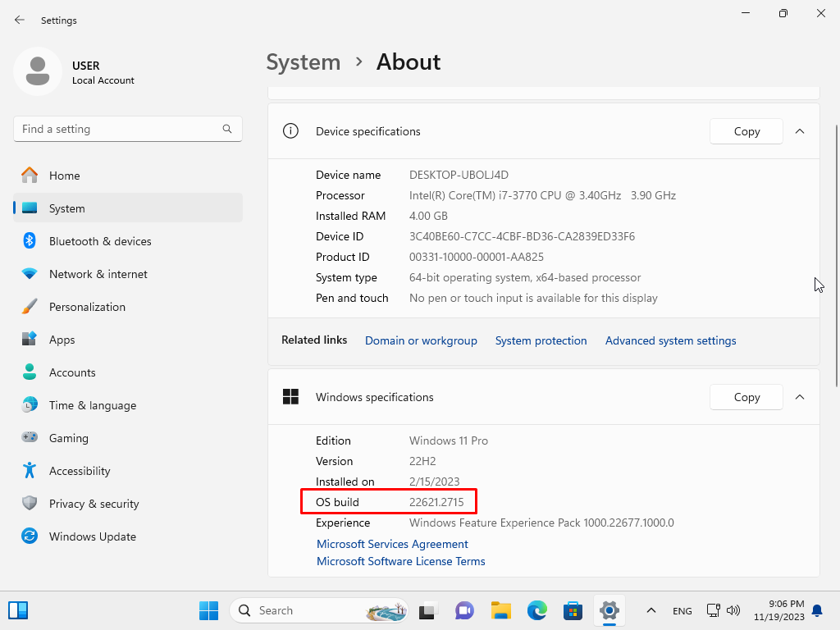Collapse the Device specifications section

800,131
